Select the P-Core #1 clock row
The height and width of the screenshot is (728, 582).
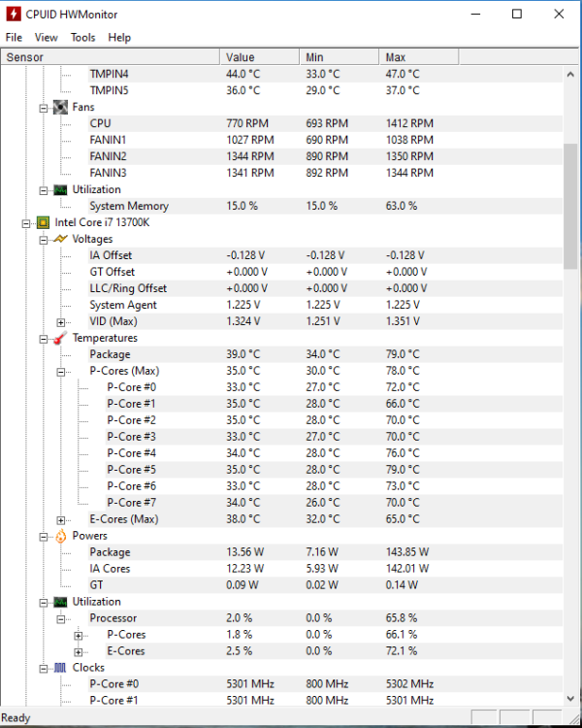325,700
